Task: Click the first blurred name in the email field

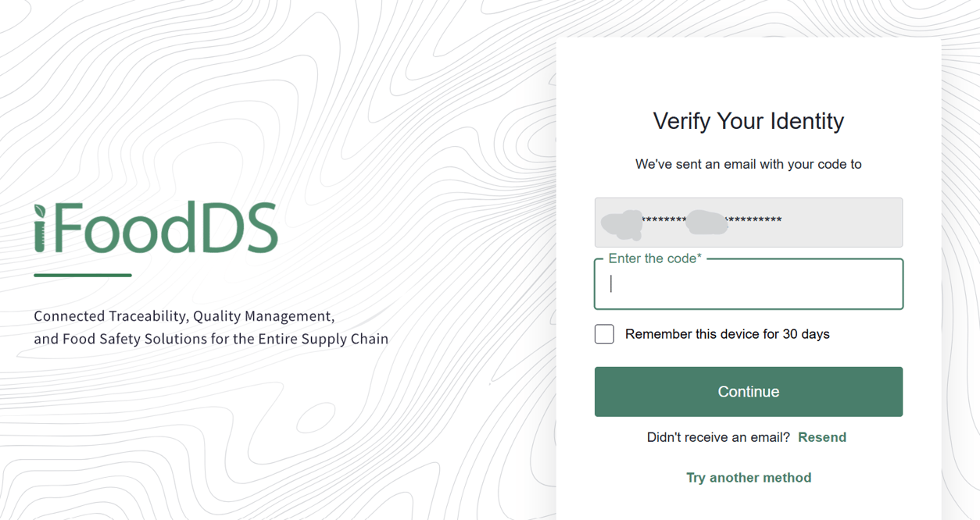Action: [620, 223]
